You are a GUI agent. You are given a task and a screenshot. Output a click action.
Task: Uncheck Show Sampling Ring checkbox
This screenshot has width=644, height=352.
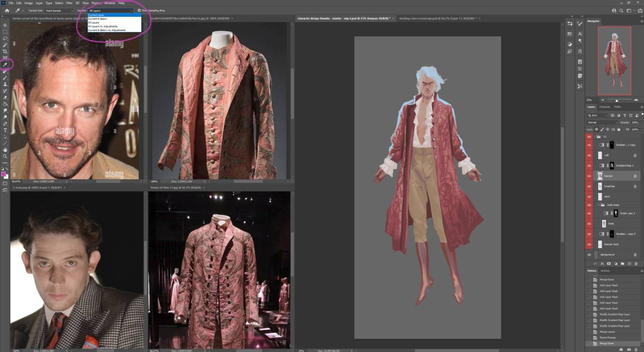(x=139, y=10)
